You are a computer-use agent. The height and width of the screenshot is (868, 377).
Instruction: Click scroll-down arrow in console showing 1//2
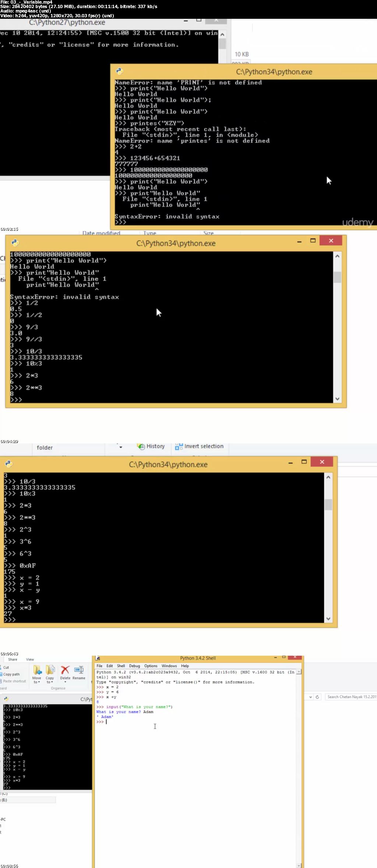(337, 399)
